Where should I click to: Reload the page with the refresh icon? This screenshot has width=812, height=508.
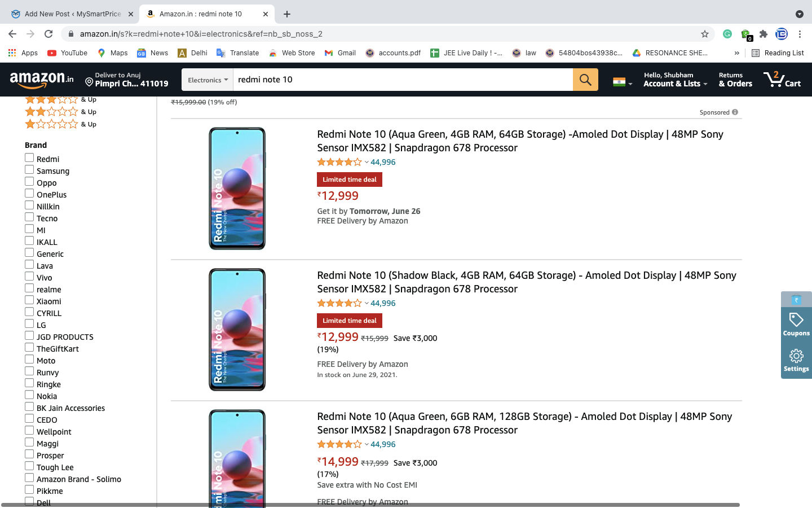[x=48, y=34]
